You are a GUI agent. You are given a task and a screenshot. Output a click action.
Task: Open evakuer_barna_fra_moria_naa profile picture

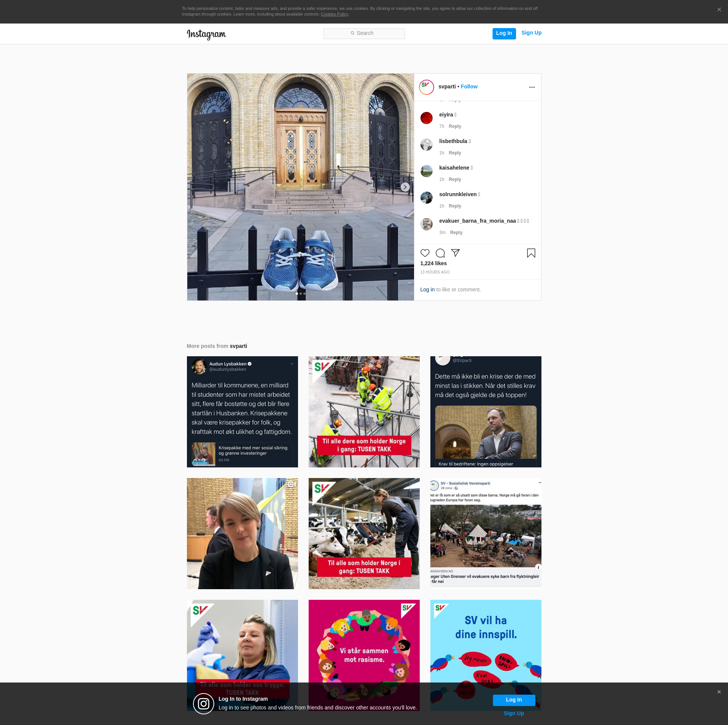[427, 224]
